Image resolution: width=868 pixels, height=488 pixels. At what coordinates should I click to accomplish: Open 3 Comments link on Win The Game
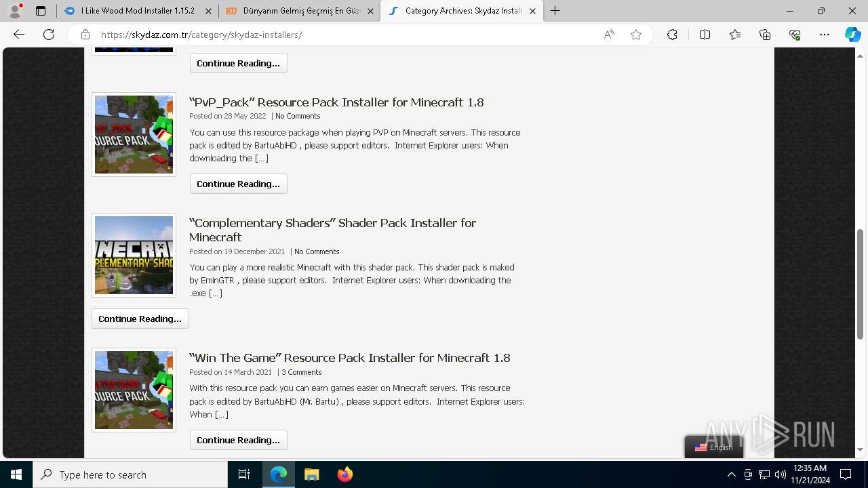point(302,372)
